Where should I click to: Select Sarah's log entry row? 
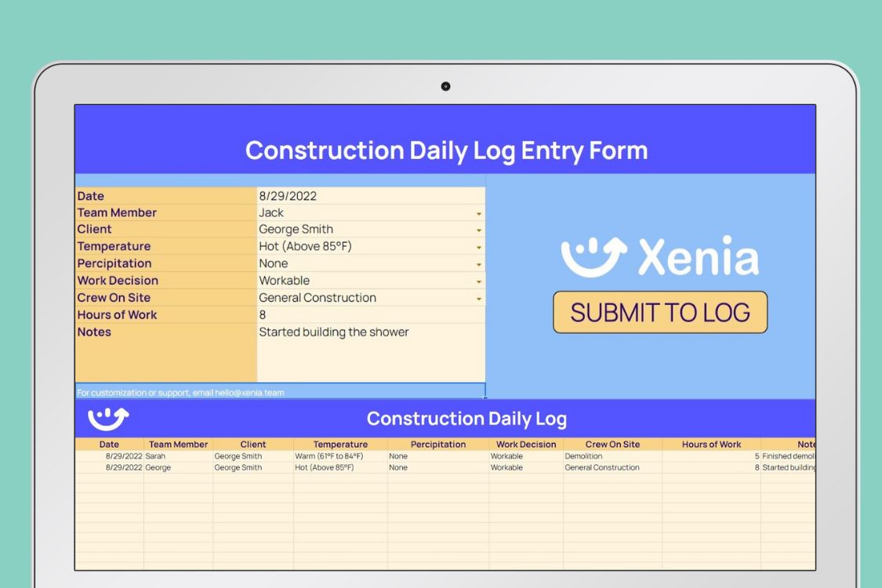coord(314,456)
